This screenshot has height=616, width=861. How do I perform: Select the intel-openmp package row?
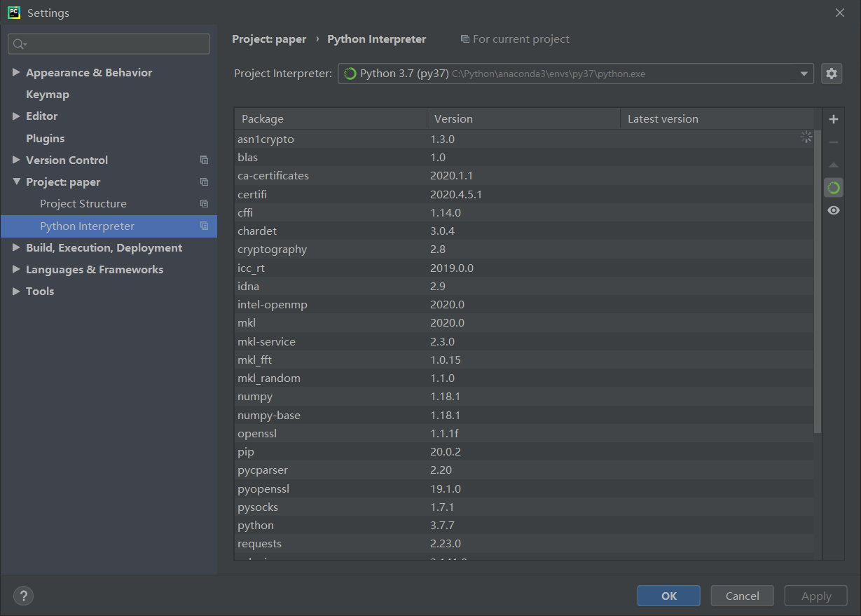[x=524, y=305]
